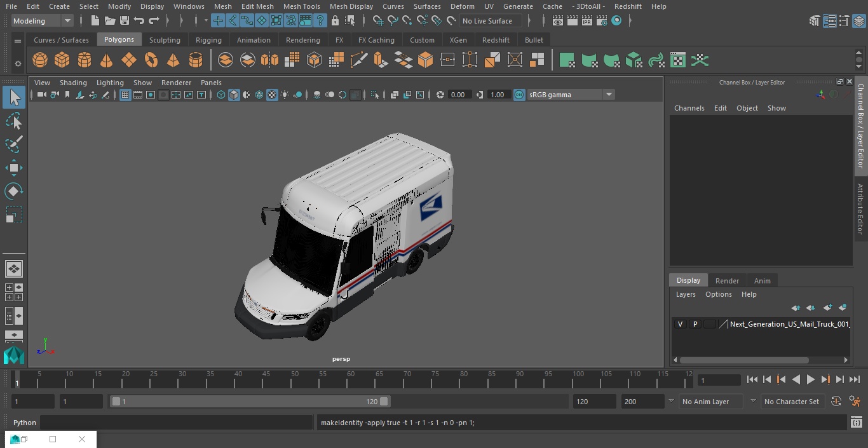Toggle the symmetry lock icon in status line
Screen dimensions: 868x448
click(335, 21)
